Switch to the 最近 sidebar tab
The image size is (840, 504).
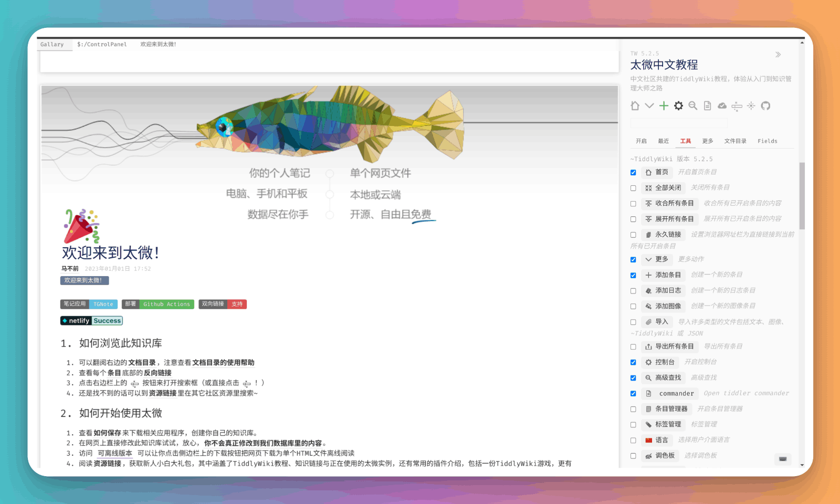[664, 141]
